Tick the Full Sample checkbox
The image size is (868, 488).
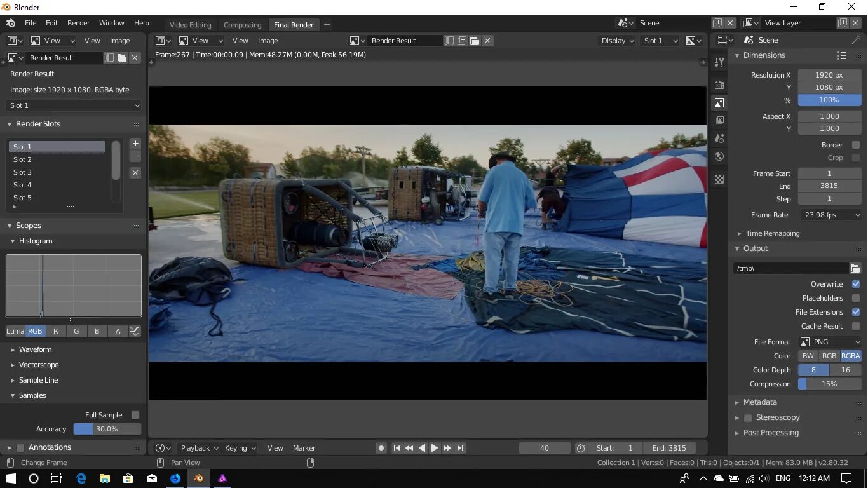pos(135,415)
